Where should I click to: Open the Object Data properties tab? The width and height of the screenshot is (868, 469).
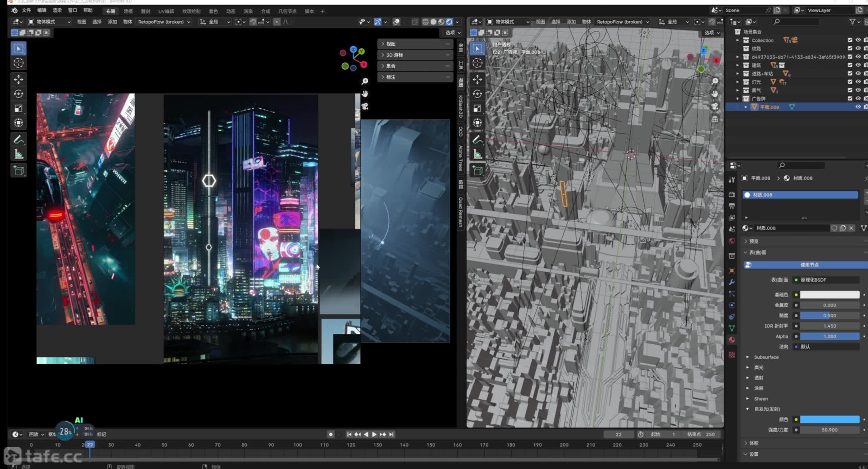732,328
